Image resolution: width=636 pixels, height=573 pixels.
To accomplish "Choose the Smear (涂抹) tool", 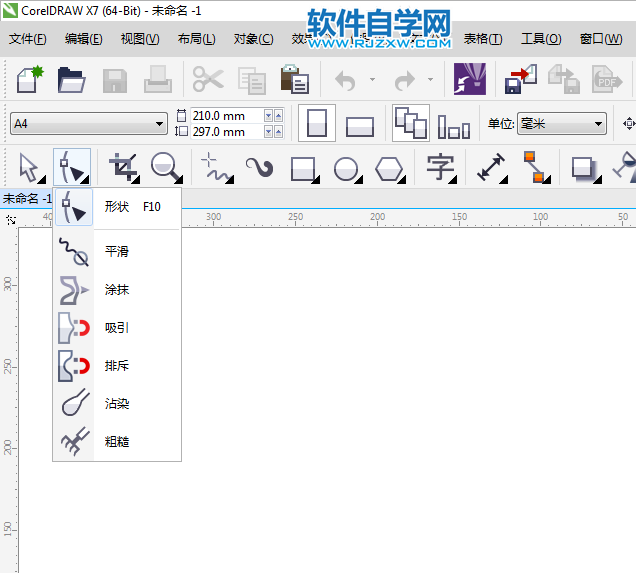I will tap(115, 290).
